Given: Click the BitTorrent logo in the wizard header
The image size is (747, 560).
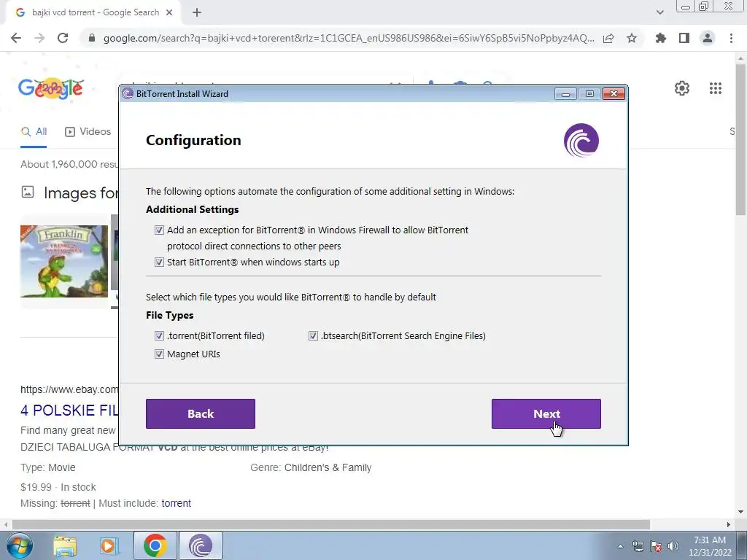Looking at the screenshot, I should coord(581,140).
